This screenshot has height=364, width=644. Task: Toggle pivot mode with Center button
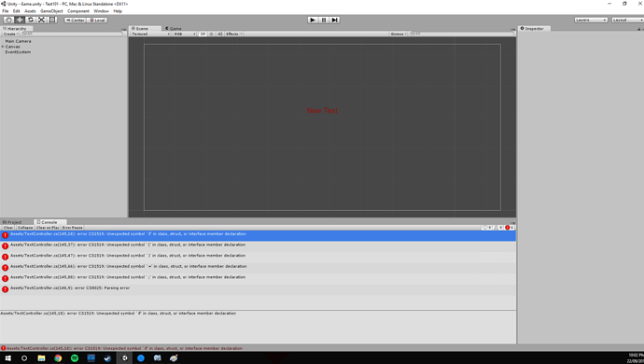pos(76,21)
